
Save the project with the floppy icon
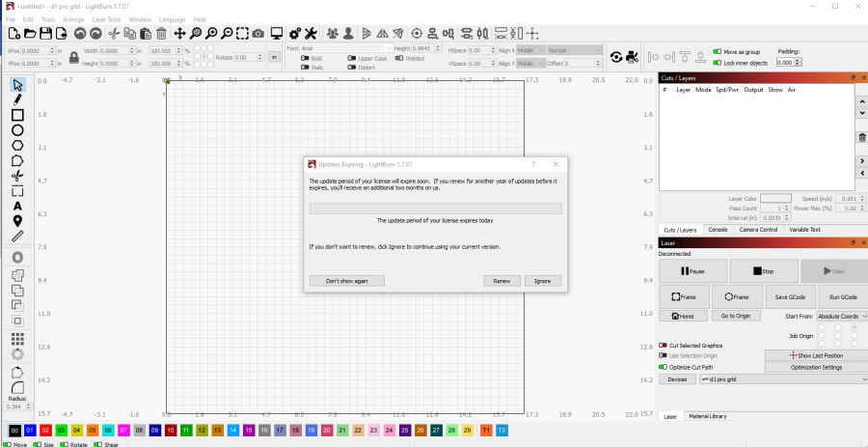(x=45, y=33)
